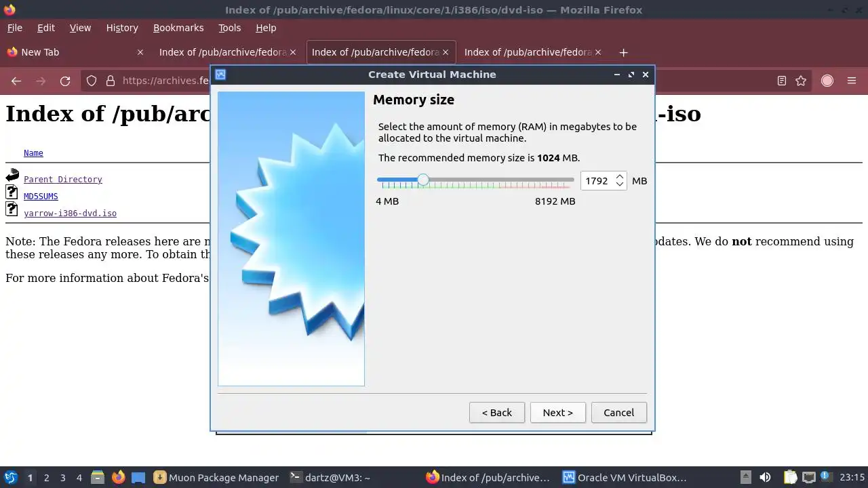Open the Help menu
Viewport: 868px width, 488px height.
tap(266, 28)
